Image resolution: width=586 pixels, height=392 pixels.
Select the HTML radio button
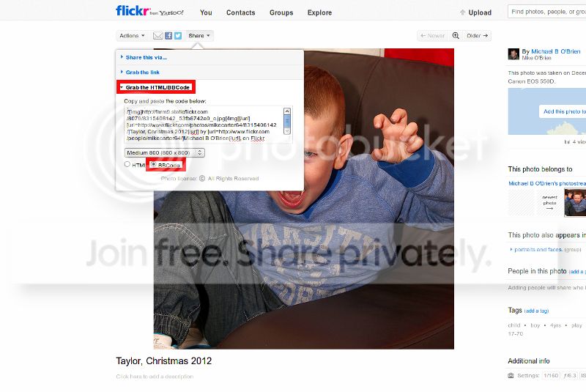[127, 164]
